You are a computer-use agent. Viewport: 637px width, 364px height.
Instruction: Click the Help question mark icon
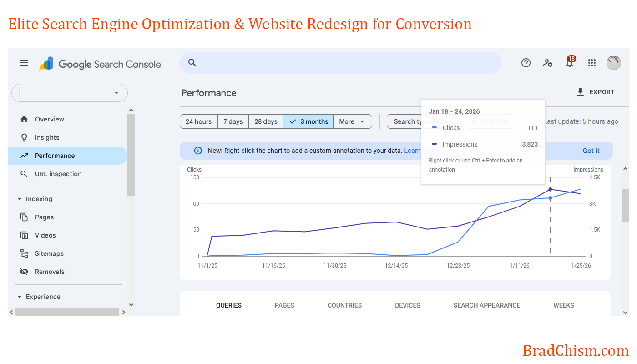pos(526,63)
